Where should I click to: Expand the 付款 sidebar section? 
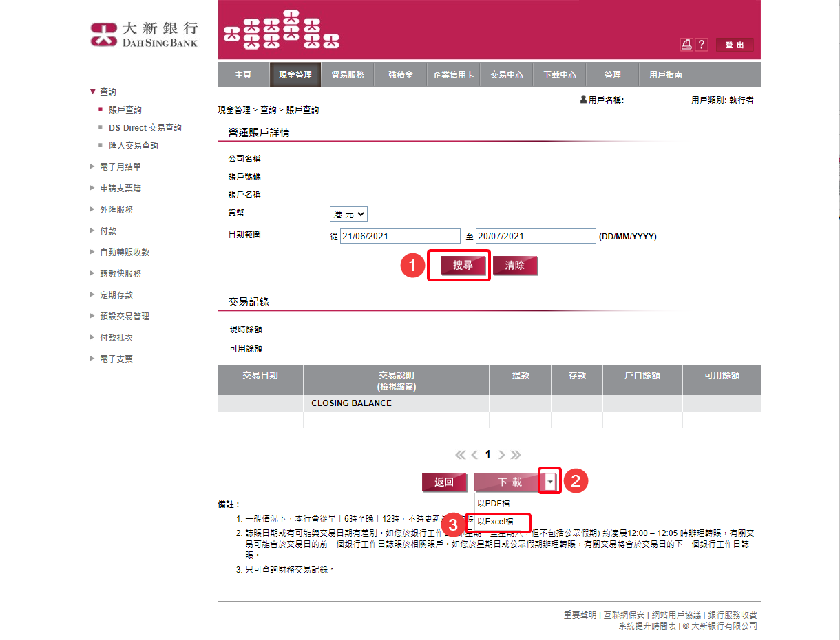coord(109,231)
